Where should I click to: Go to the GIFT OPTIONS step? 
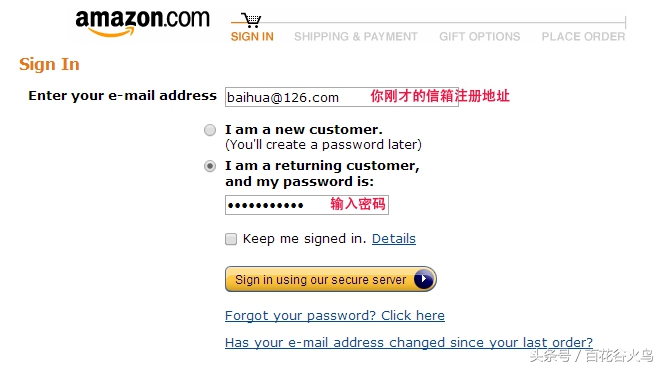(x=479, y=37)
